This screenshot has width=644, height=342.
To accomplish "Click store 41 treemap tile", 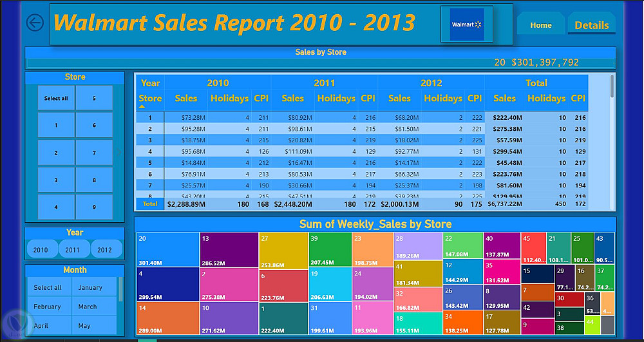I will pyautogui.click(x=418, y=274).
